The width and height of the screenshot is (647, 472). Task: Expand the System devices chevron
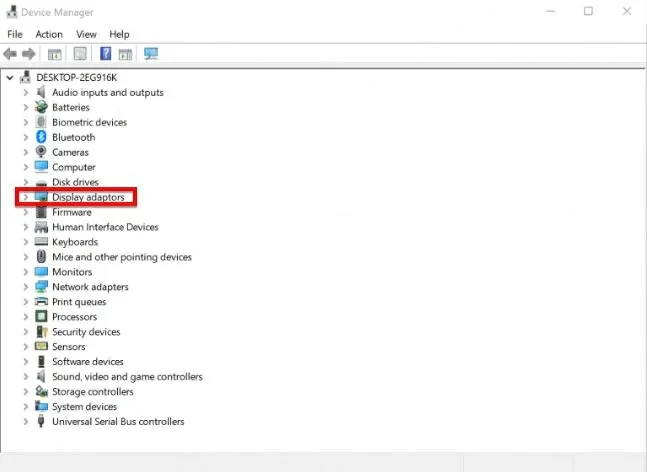tap(26, 406)
